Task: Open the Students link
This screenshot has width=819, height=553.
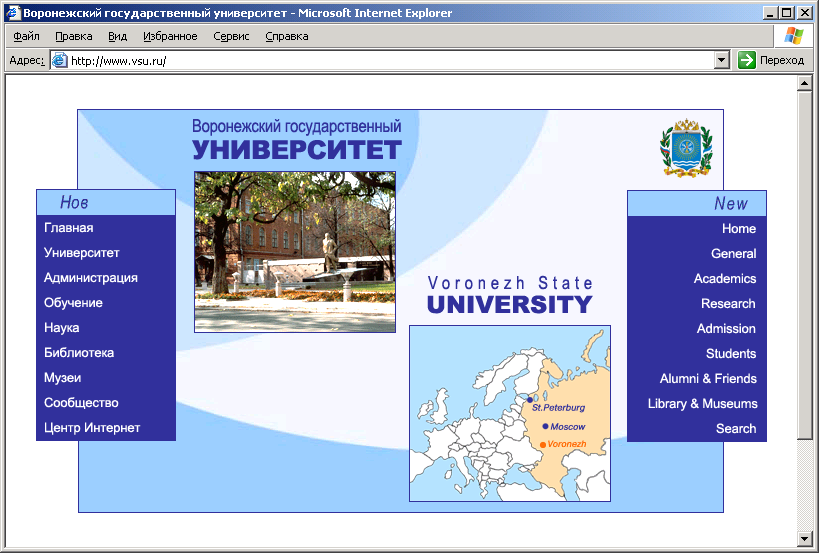Action: click(x=731, y=354)
